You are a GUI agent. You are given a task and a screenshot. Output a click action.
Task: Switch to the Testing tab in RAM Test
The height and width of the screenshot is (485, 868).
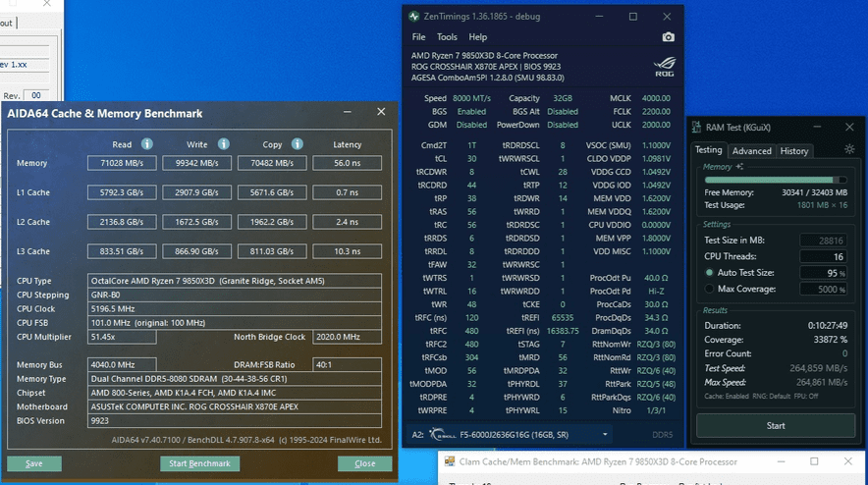pos(709,150)
